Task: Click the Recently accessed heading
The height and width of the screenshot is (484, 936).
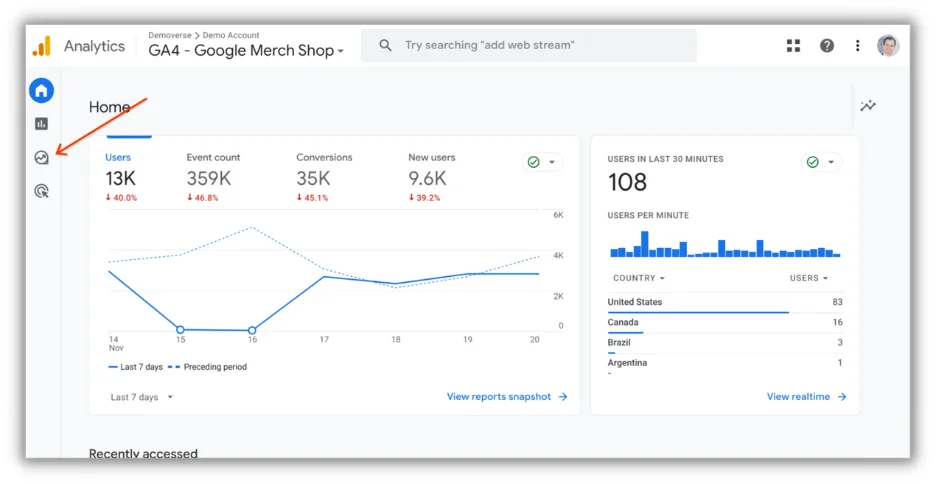Action: [143, 454]
